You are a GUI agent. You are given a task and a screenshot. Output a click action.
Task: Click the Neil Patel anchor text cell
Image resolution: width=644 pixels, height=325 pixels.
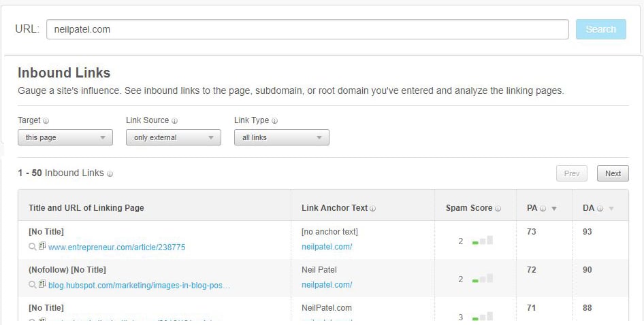click(x=319, y=270)
